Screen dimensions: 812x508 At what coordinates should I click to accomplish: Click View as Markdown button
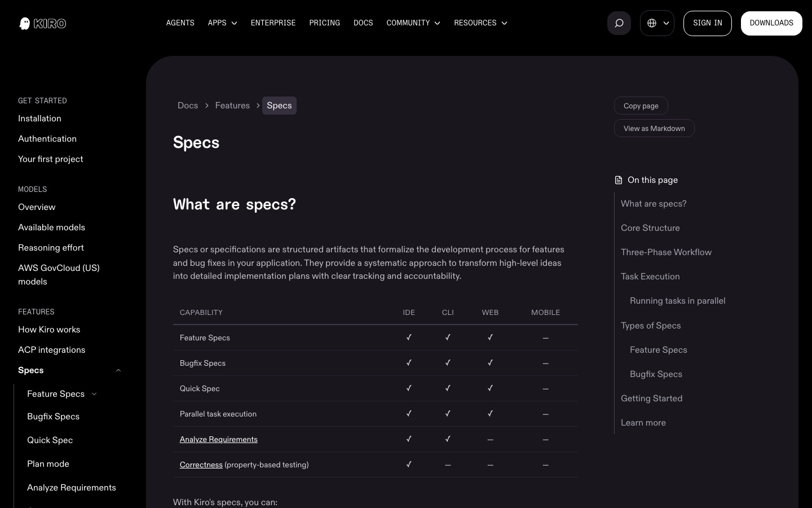tap(654, 128)
